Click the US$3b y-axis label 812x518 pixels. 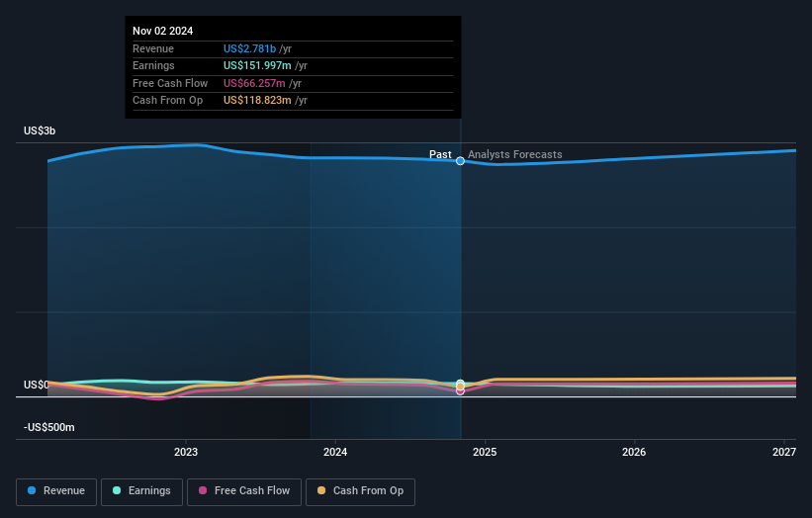coord(40,130)
